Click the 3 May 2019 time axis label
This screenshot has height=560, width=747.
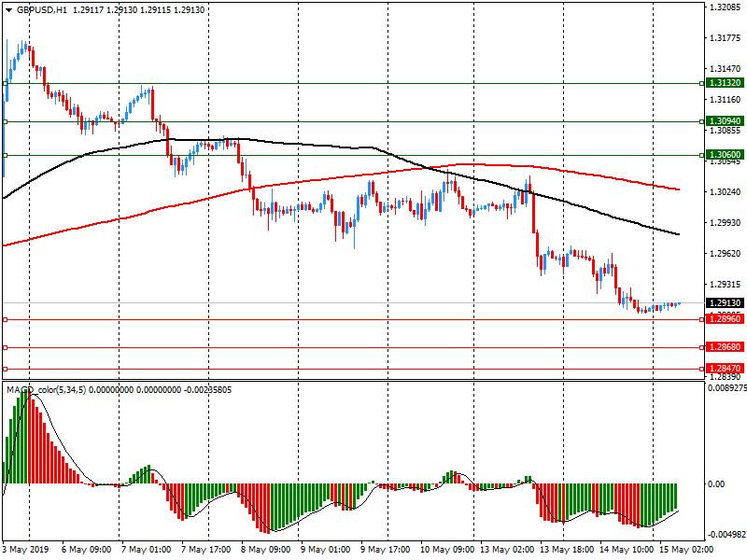26,550
